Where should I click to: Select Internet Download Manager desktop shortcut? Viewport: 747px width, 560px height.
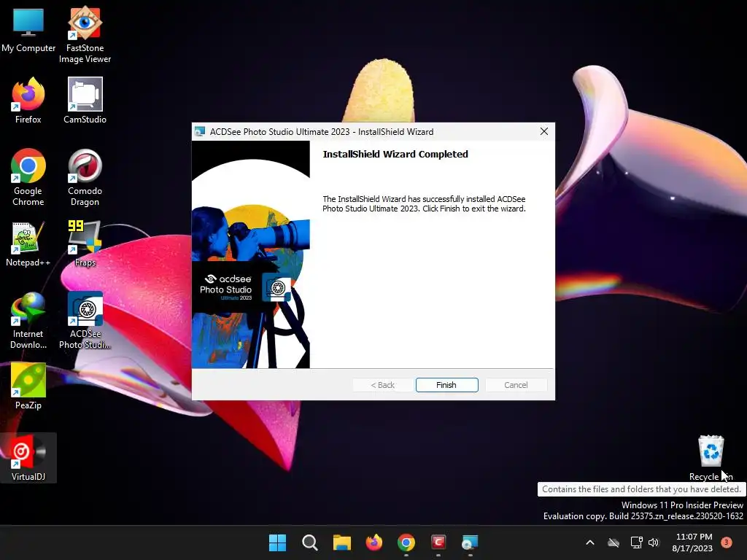(28, 321)
